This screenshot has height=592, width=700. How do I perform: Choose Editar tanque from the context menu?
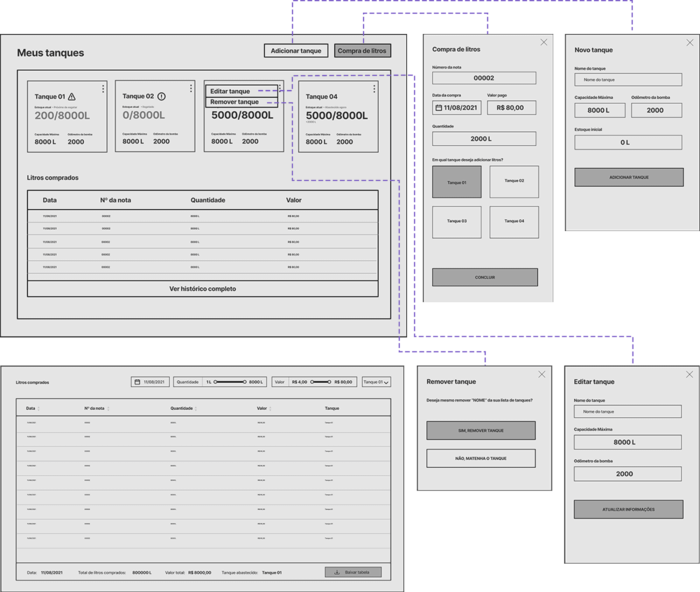[230, 91]
